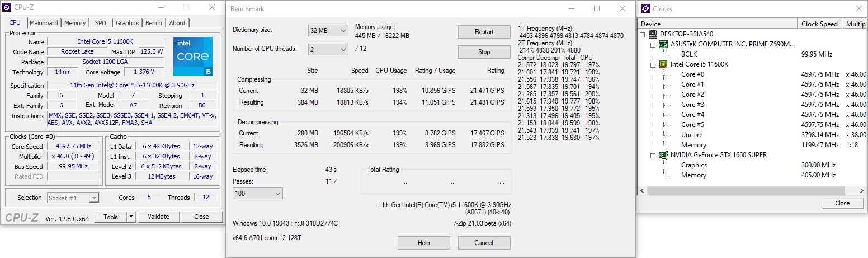The width and height of the screenshot is (868, 258).
Task: Open the Dictionary size dropdown
Action: tap(328, 31)
